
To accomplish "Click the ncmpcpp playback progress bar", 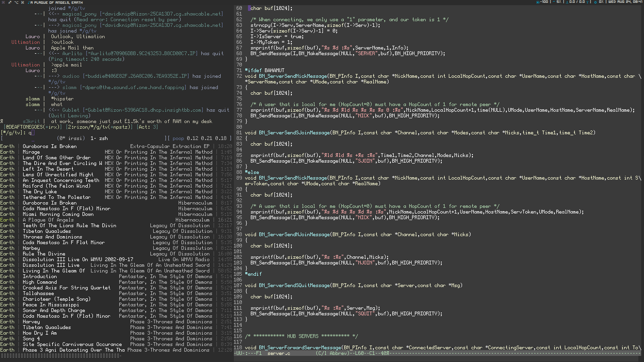I will click(x=60, y=356).
